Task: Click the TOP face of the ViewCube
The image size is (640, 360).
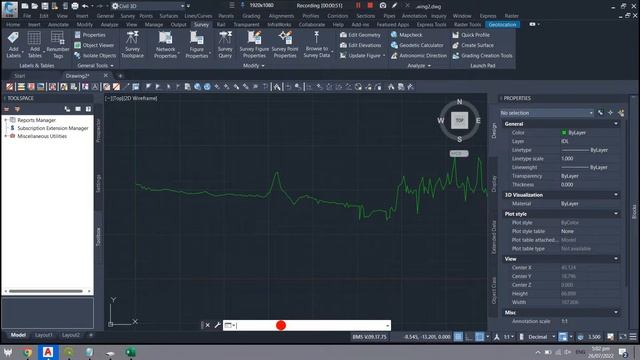Action: (x=459, y=120)
